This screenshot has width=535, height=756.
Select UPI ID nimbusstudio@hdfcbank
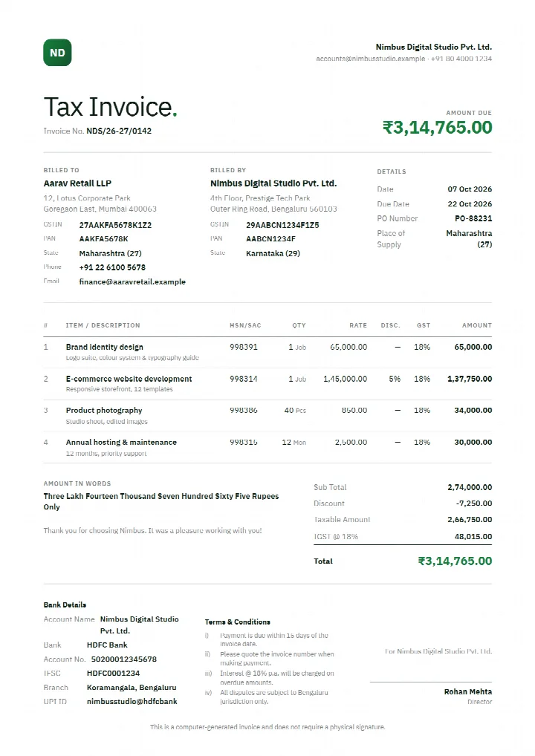point(132,702)
